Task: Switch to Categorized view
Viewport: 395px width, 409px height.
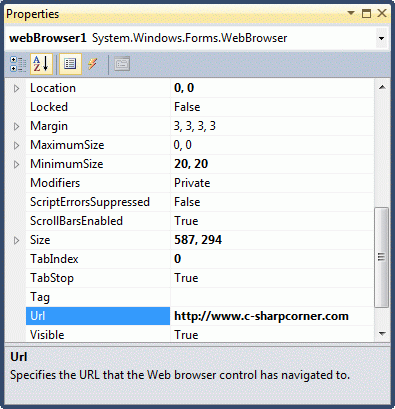Action: [18, 64]
